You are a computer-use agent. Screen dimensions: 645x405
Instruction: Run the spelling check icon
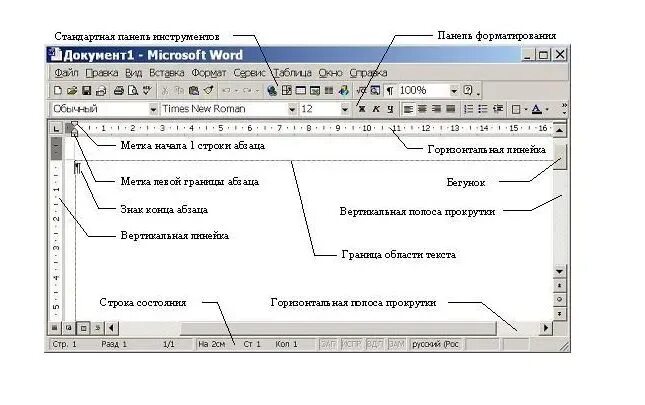(x=147, y=90)
